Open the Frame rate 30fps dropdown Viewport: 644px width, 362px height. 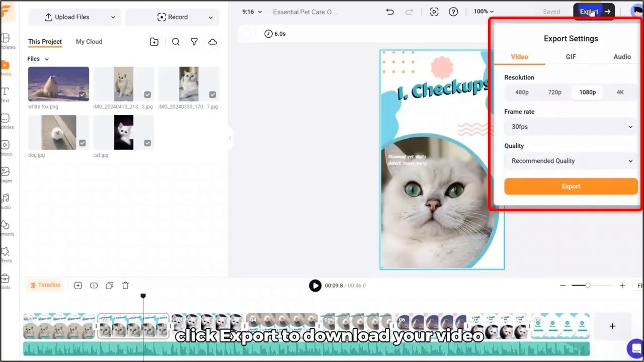tap(571, 126)
